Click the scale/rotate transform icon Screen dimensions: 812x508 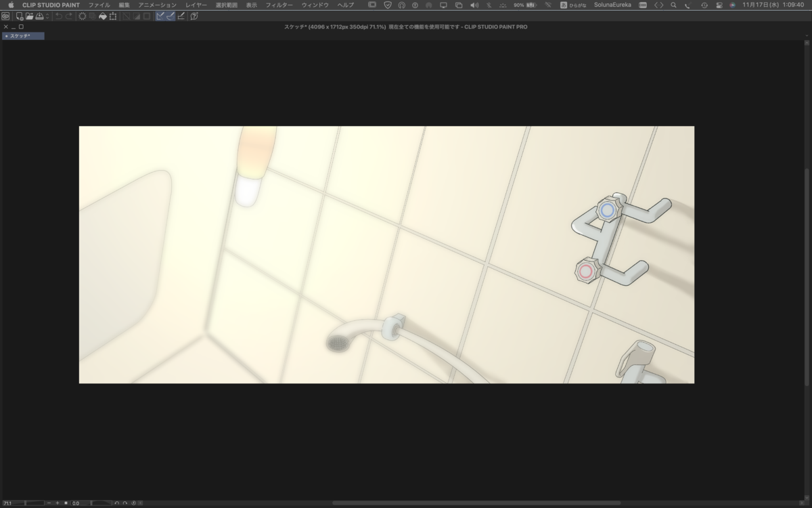(x=113, y=16)
